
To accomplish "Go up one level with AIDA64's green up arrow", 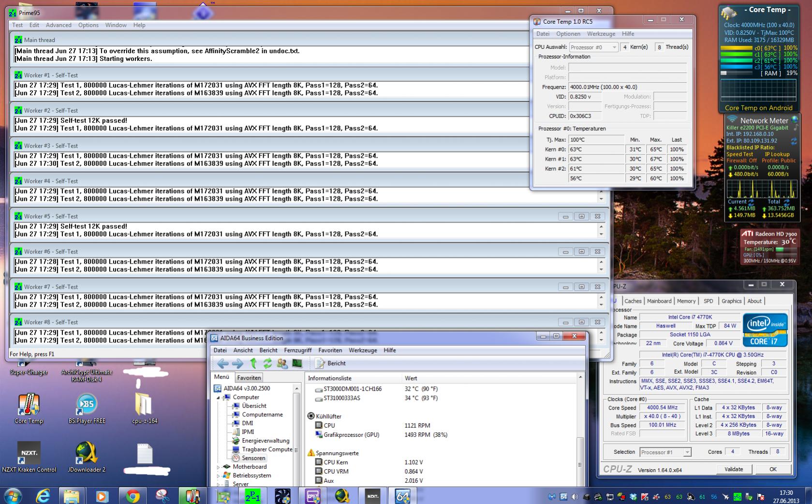I will pos(253,363).
